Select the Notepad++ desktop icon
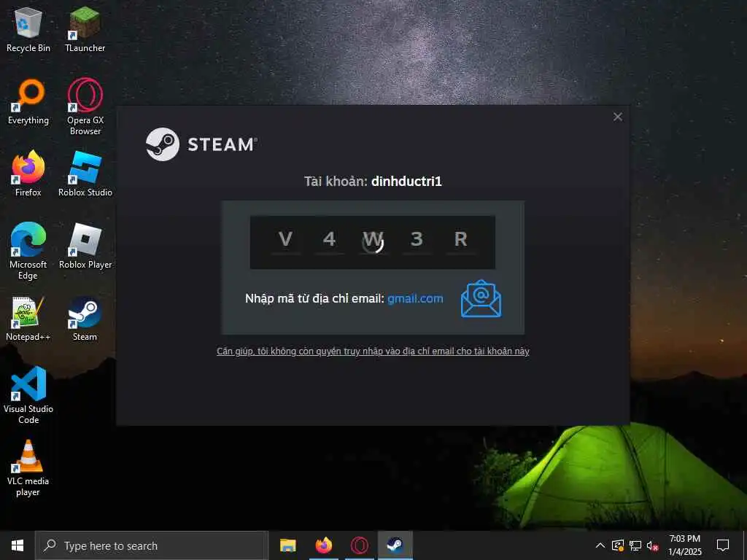This screenshot has width=747, height=560. coord(28,319)
